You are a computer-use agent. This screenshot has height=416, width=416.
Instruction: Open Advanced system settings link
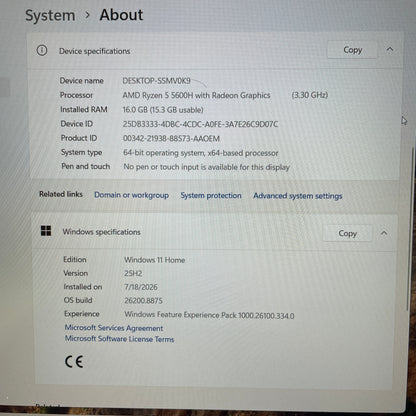298,196
